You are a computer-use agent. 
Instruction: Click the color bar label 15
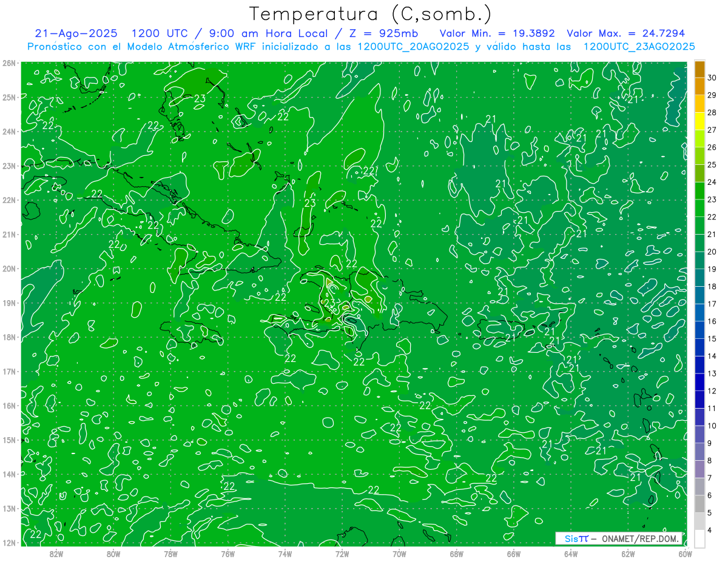click(712, 339)
